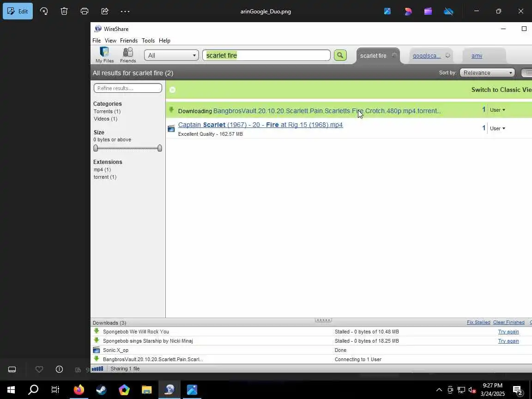Click the Fix Stalled link

[x=478, y=322]
